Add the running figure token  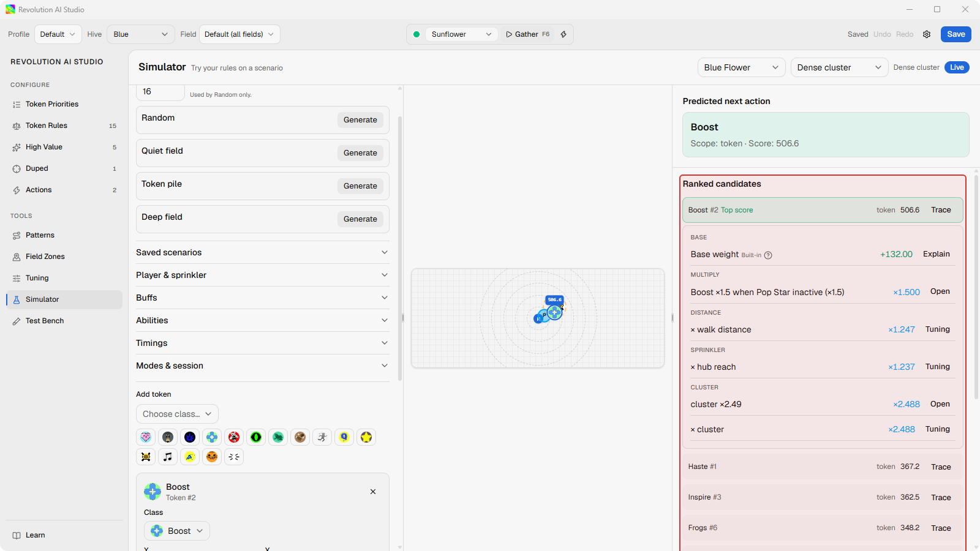pyautogui.click(x=322, y=437)
